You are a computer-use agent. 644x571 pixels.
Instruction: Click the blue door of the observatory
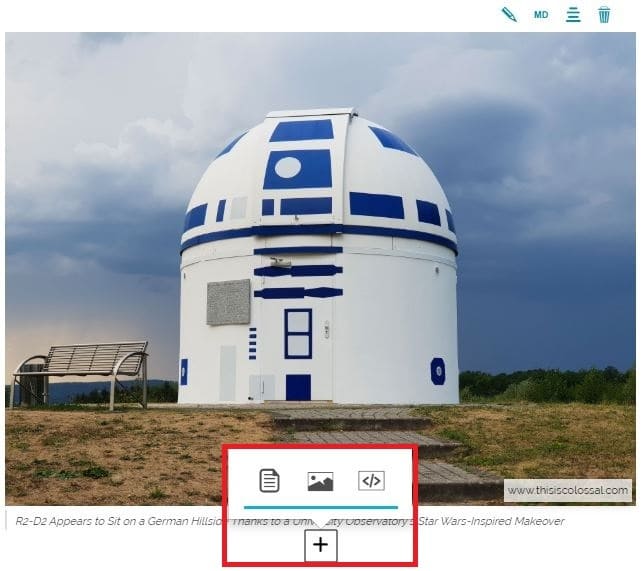[x=298, y=387]
